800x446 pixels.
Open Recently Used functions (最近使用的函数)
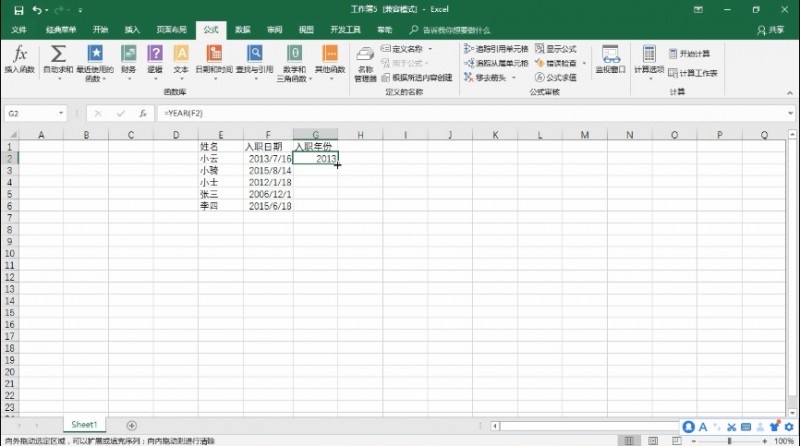pos(95,62)
